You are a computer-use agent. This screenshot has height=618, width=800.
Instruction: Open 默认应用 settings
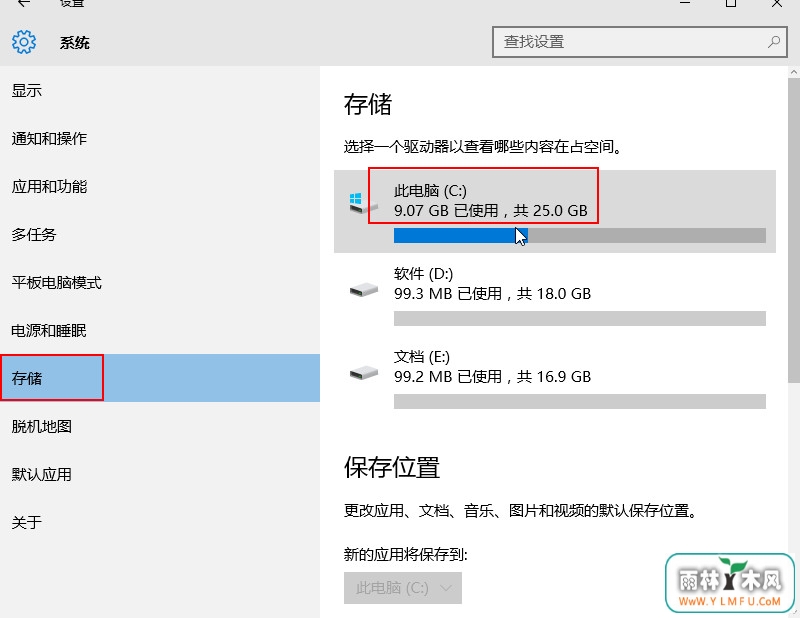(x=160, y=474)
